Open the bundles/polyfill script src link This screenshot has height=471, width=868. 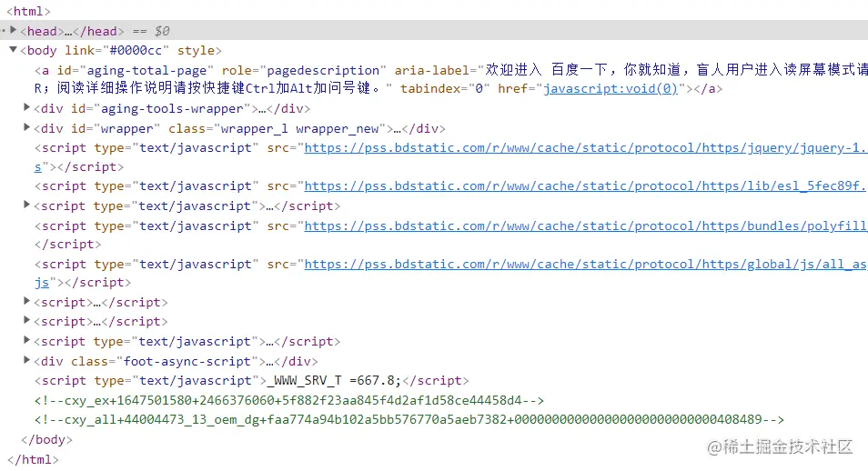[x=586, y=225]
